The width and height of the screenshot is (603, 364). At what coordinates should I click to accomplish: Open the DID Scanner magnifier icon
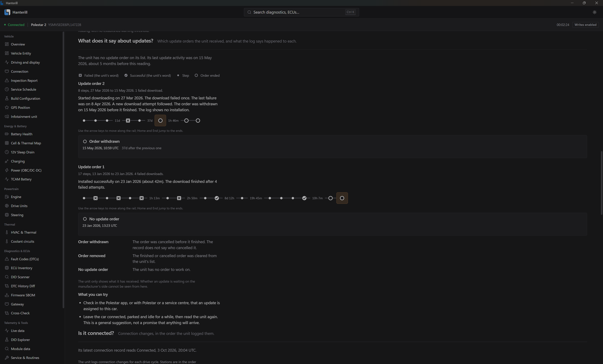pyautogui.click(x=7, y=277)
